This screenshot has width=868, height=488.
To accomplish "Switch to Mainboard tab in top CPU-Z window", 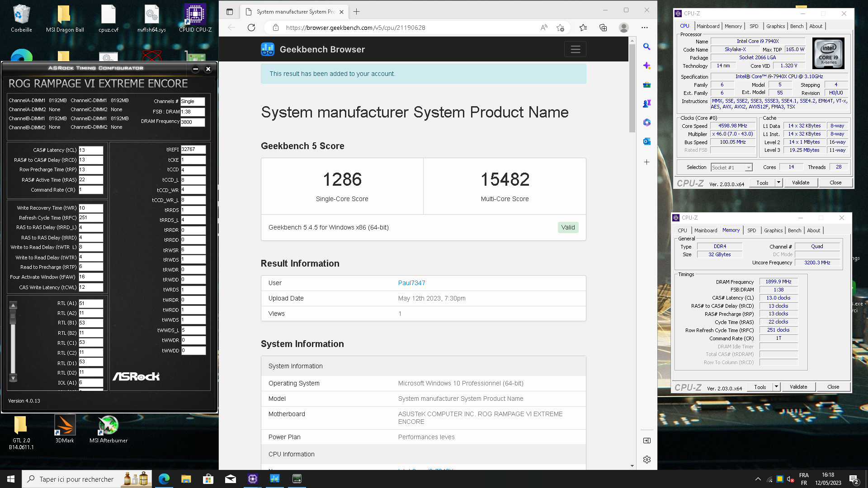I will point(708,26).
